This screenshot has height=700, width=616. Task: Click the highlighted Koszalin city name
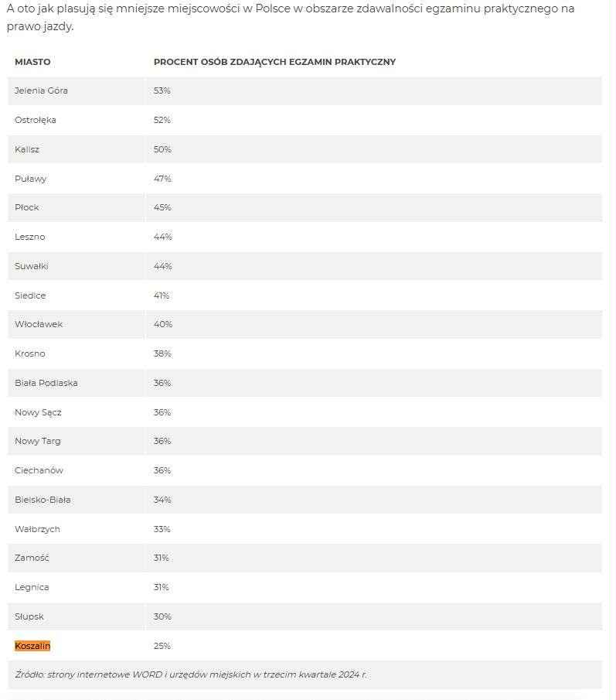point(32,646)
